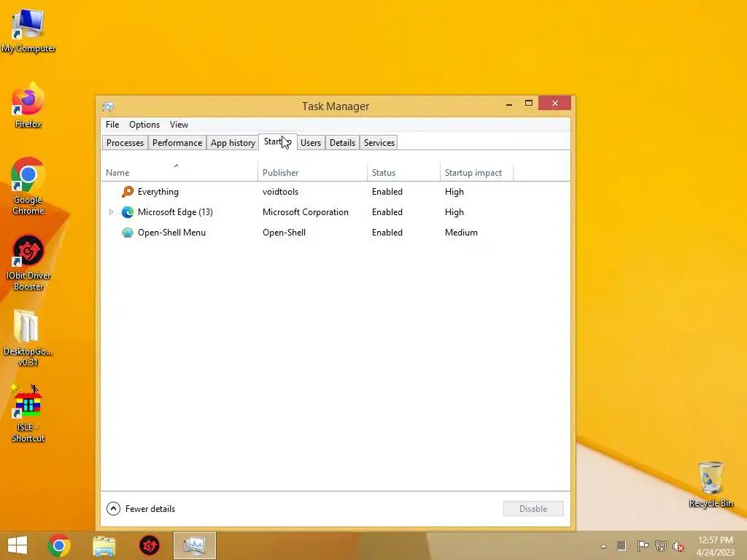747x560 pixels.
Task: Open the File menu
Action: 112,124
